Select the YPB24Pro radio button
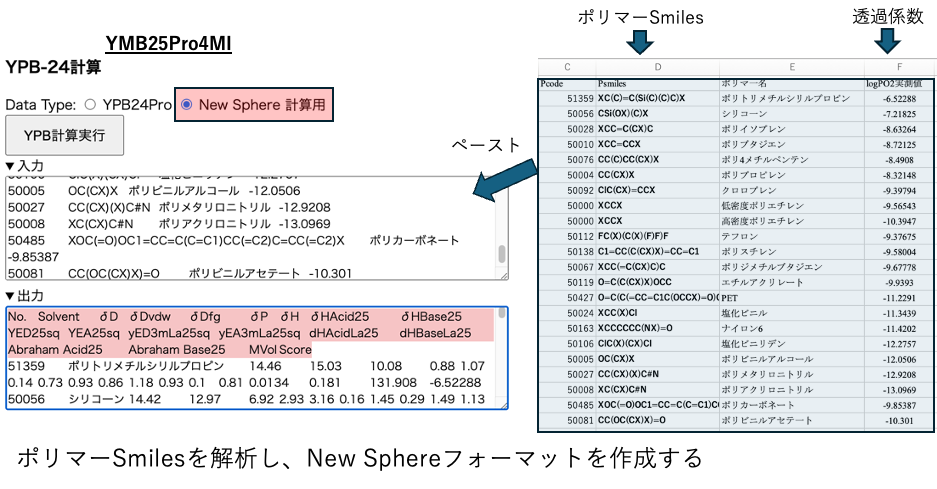 [90, 105]
